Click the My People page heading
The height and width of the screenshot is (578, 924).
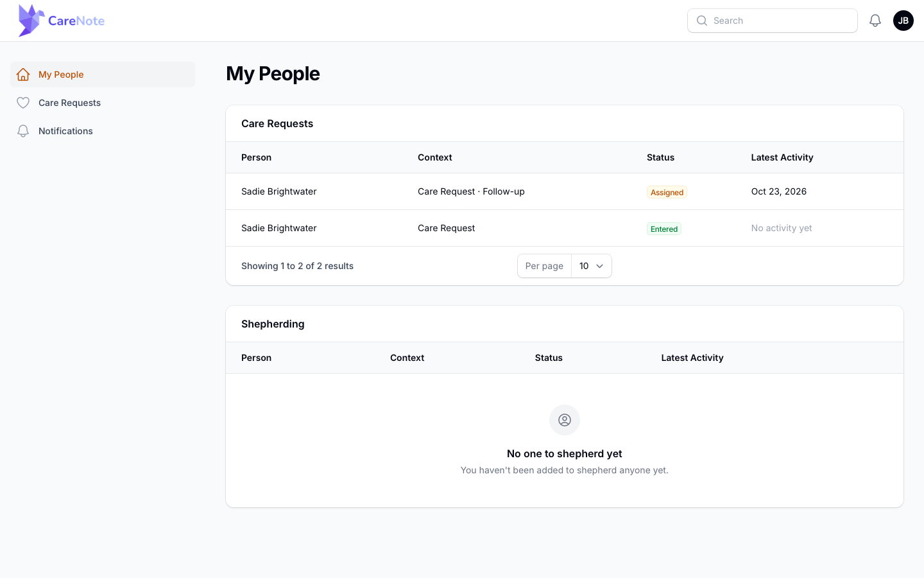pyautogui.click(x=273, y=74)
